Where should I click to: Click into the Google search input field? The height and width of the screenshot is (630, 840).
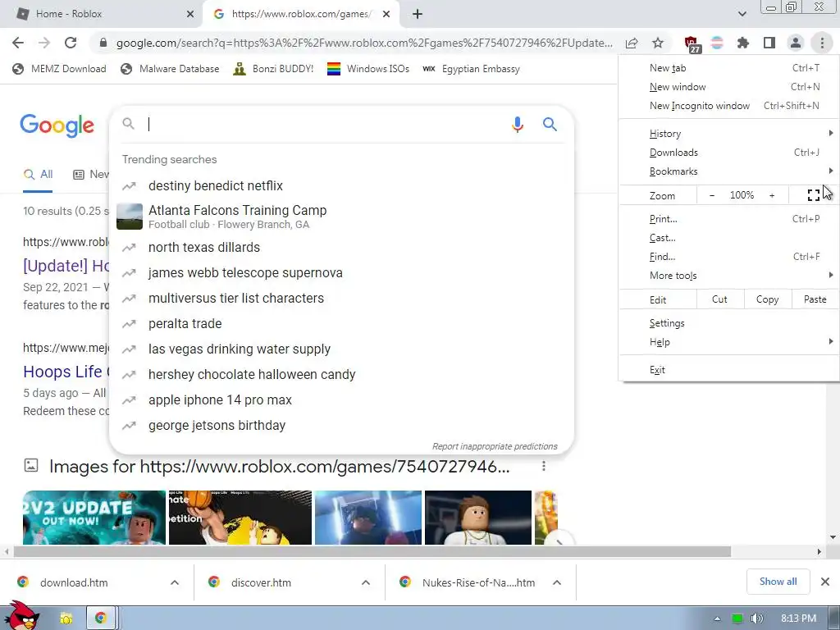(324, 125)
